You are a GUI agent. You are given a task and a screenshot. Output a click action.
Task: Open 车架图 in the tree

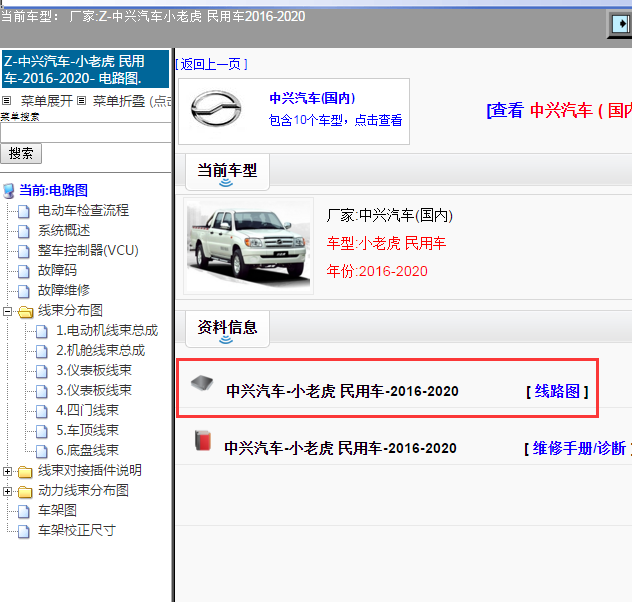(x=57, y=511)
